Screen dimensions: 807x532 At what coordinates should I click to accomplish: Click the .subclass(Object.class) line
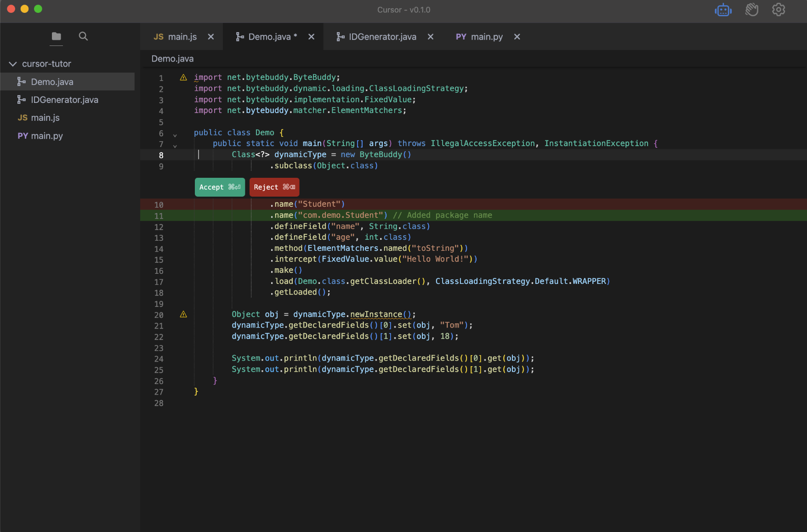(x=324, y=165)
